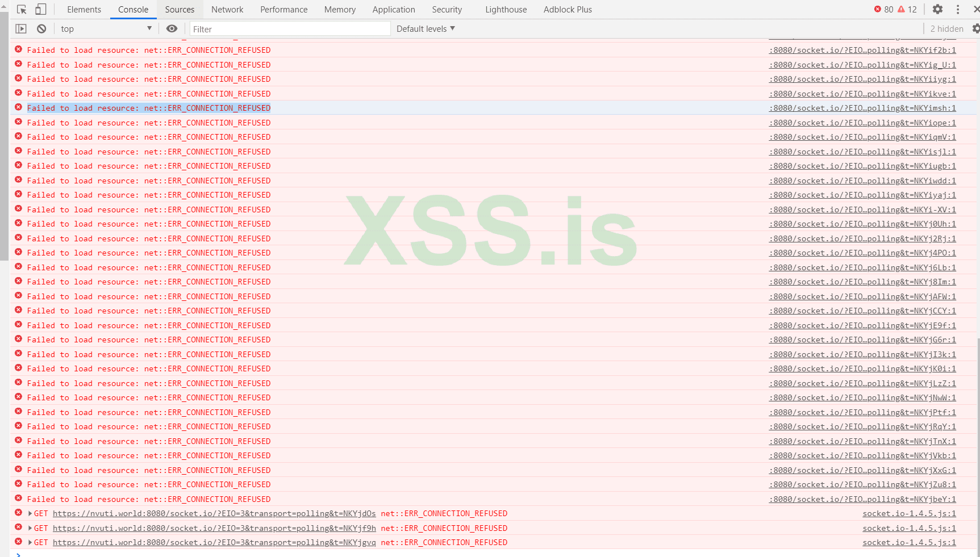
Task: Click error icon on highlighted row NKYimsh:1
Action: point(19,107)
